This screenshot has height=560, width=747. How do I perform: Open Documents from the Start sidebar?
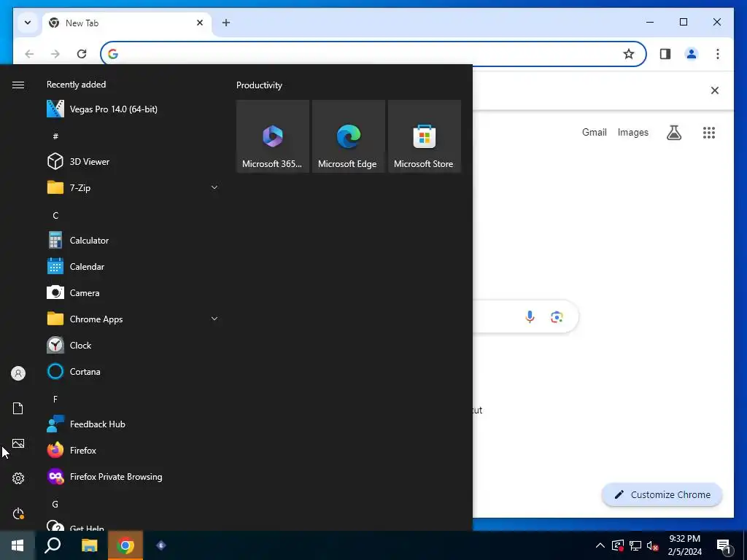[x=18, y=408]
